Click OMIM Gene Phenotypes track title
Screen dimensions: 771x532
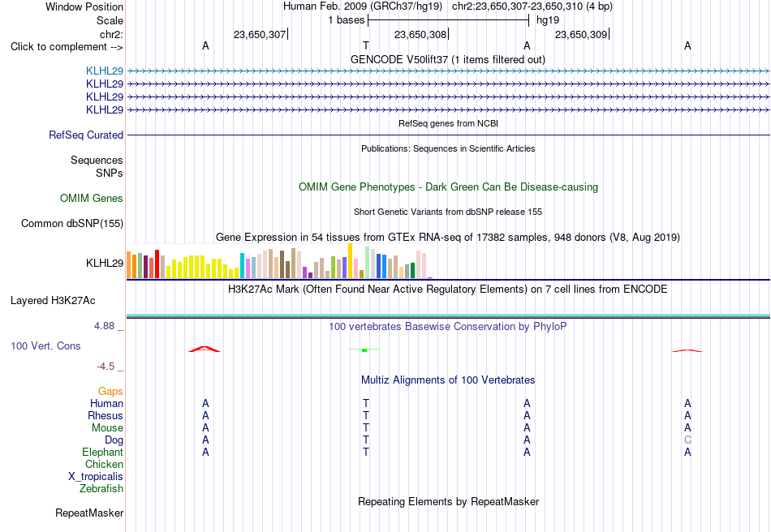point(448,187)
